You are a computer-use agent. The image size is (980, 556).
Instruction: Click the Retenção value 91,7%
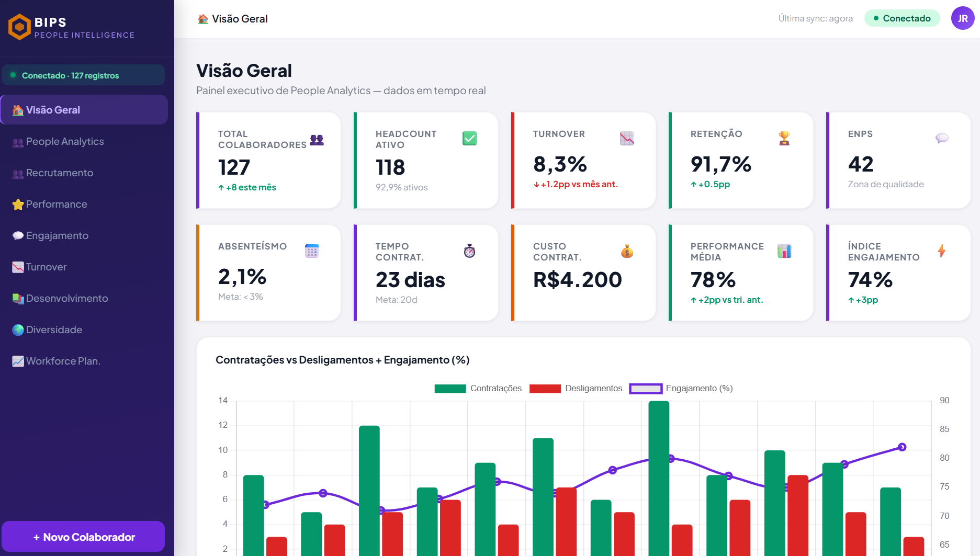(720, 165)
